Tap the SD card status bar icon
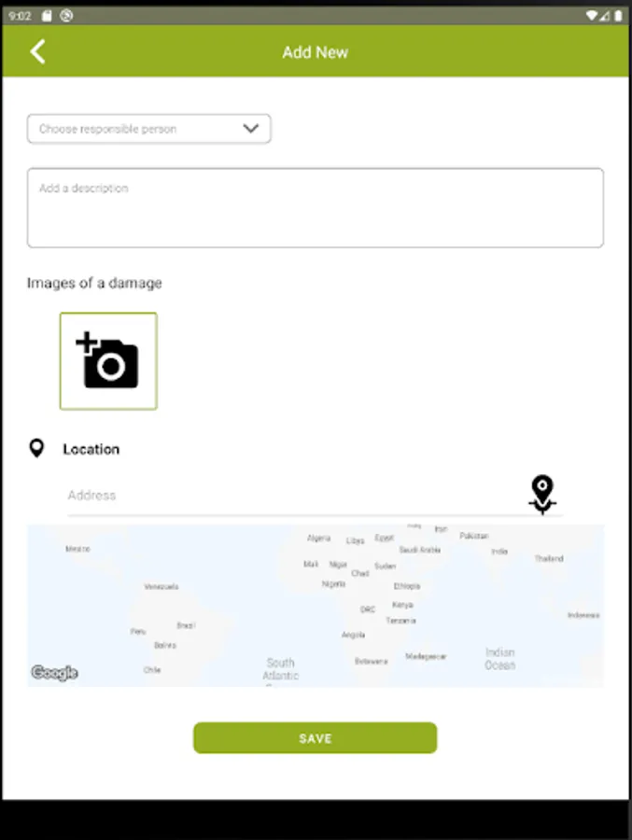 coord(47,16)
